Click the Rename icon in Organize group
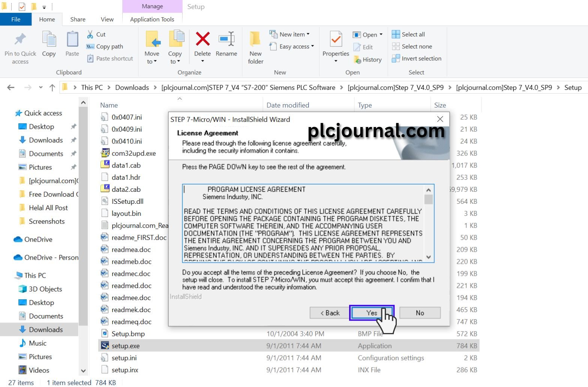 tap(226, 39)
